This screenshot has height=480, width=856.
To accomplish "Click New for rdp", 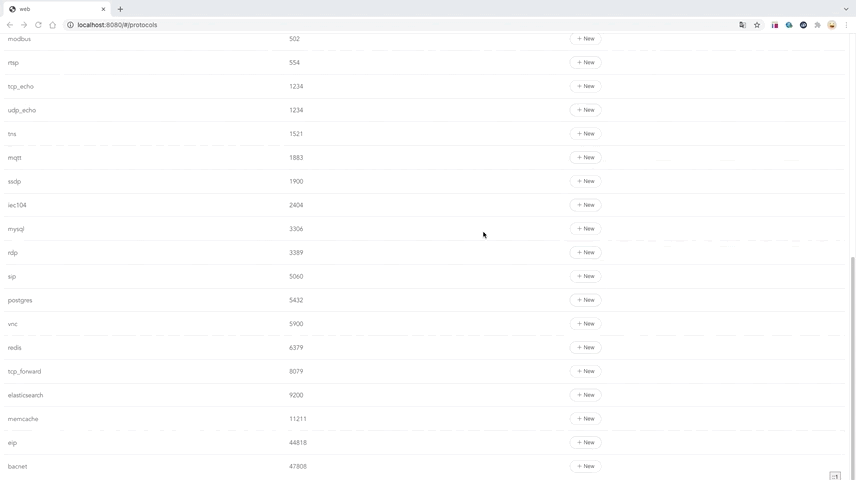I will pos(585,252).
